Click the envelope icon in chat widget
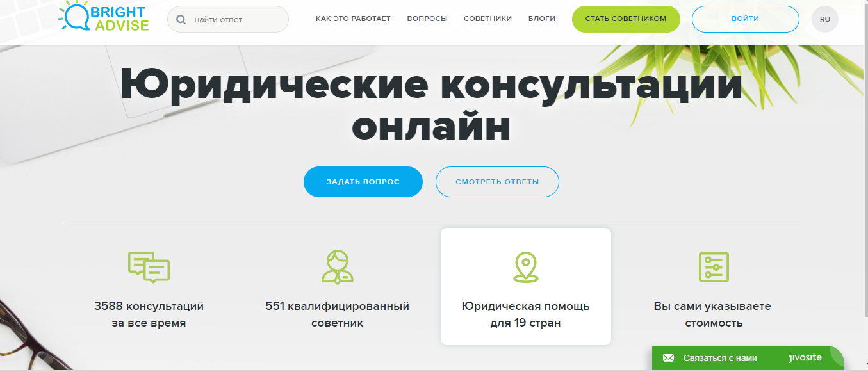868x372 pixels. [x=668, y=359]
